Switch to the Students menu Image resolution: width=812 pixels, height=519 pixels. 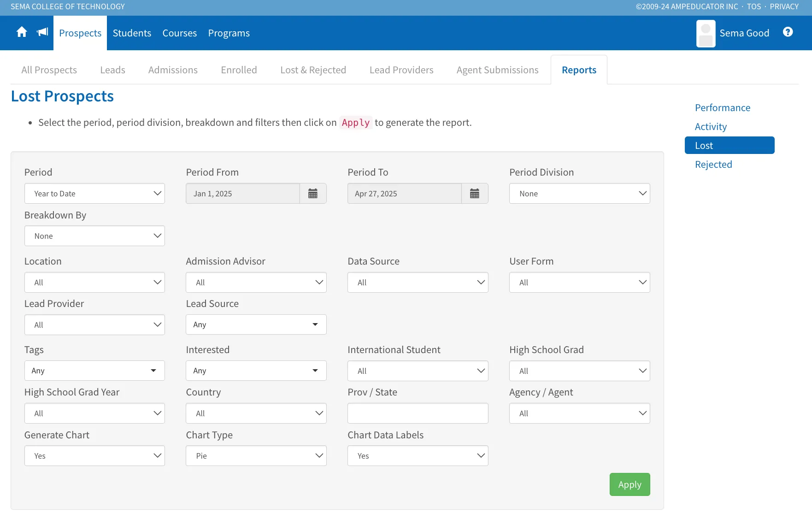(132, 33)
